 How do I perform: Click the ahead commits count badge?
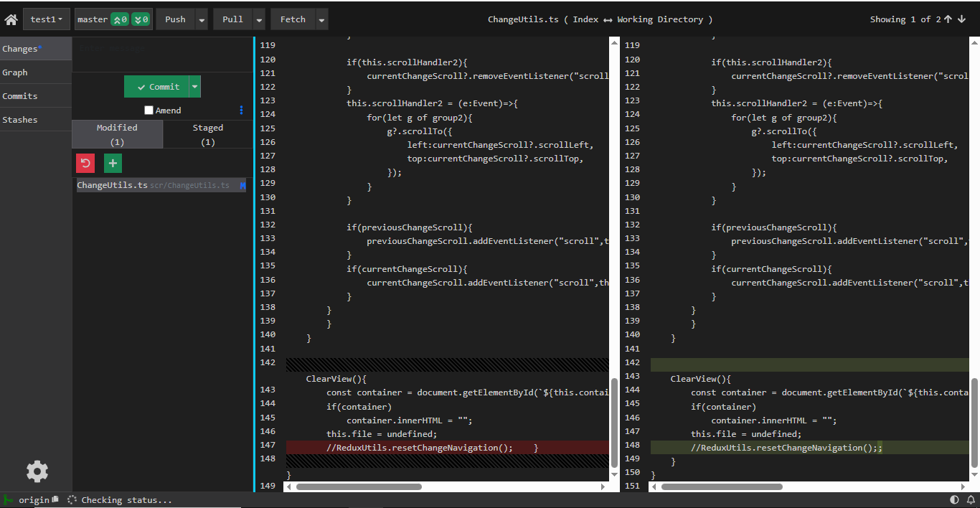[120, 19]
